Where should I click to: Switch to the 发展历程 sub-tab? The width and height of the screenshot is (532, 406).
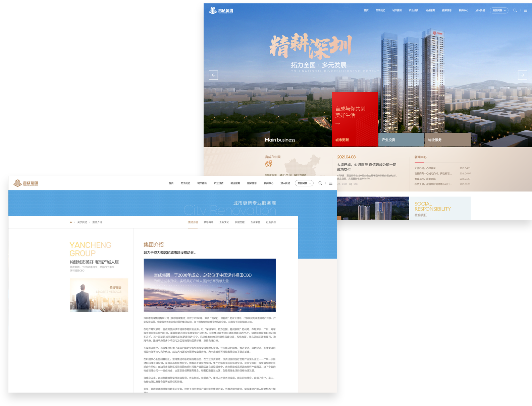click(x=240, y=222)
